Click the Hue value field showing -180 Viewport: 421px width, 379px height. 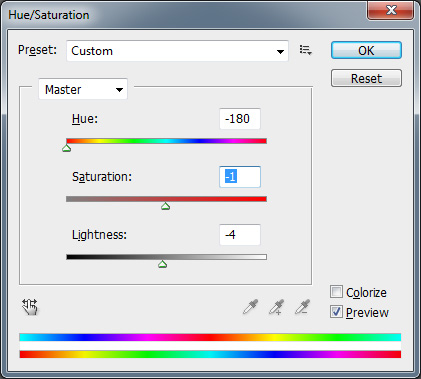click(240, 119)
